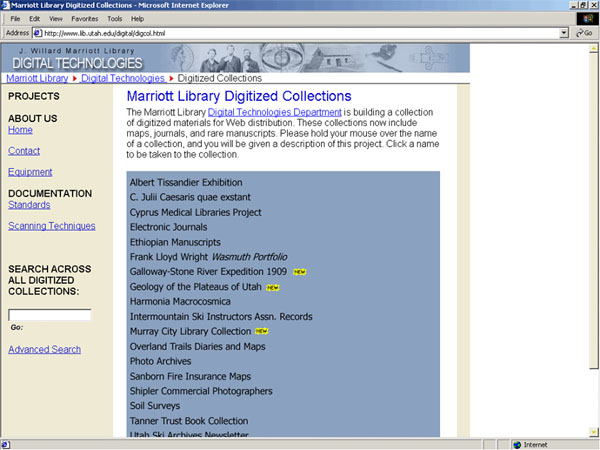Open the Scanning Techniques link
The width and height of the screenshot is (600, 450).
pyautogui.click(x=52, y=226)
